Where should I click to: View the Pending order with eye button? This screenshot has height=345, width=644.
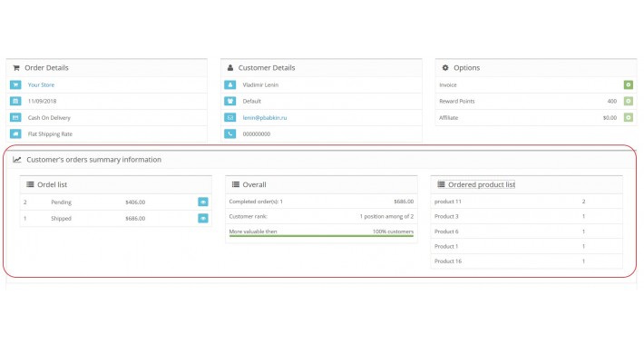click(x=203, y=202)
